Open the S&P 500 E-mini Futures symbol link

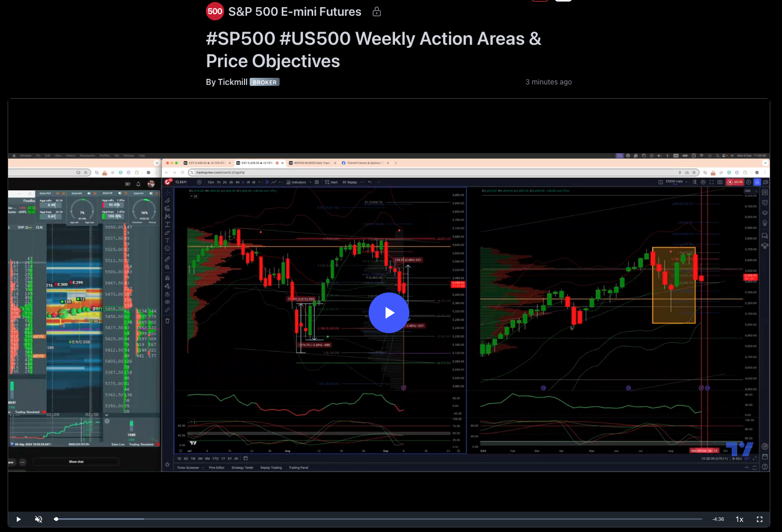pos(294,12)
